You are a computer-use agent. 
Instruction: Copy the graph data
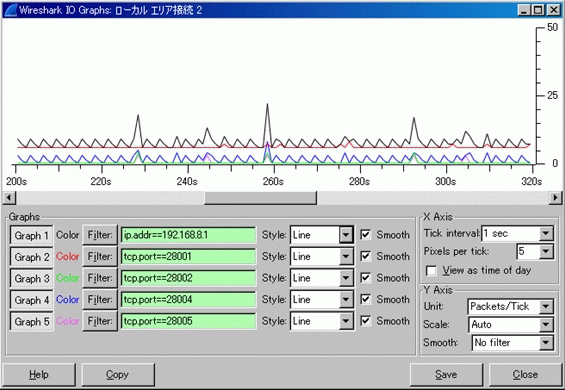(x=118, y=375)
